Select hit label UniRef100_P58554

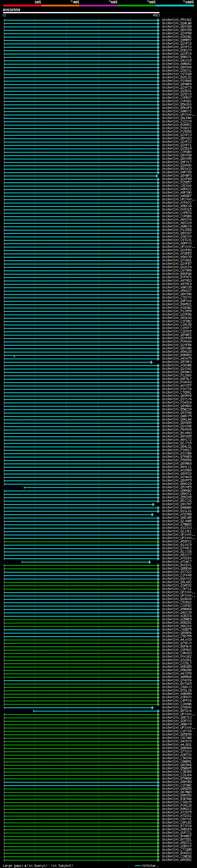click(177, 460)
